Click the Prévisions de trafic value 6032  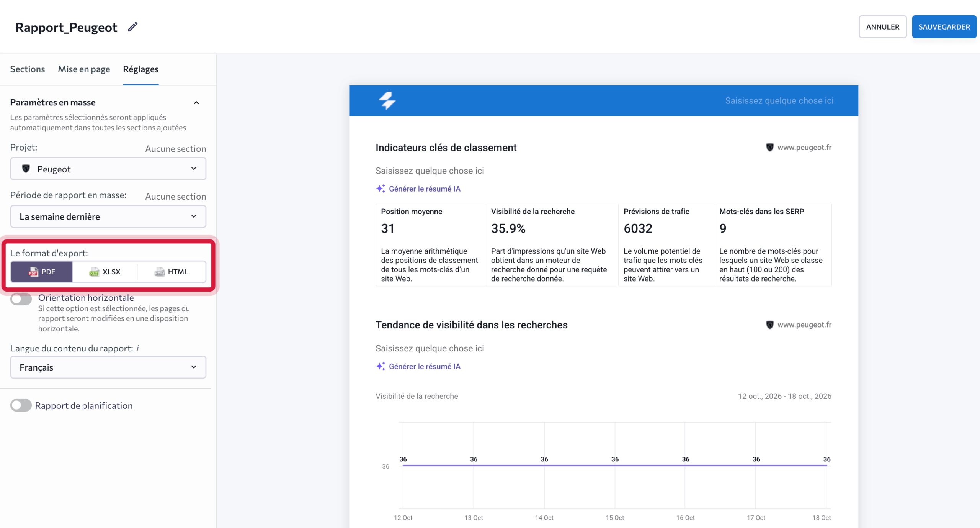(638, 228)
